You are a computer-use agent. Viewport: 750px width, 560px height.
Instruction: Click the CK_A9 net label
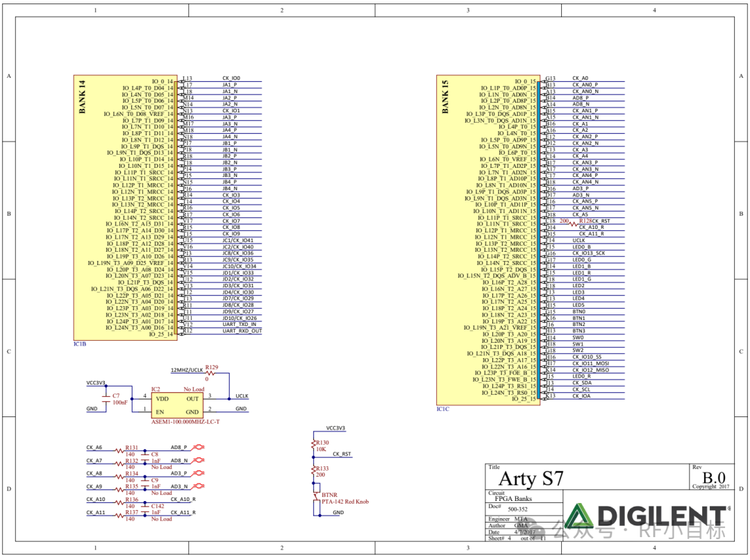[94, 486]
